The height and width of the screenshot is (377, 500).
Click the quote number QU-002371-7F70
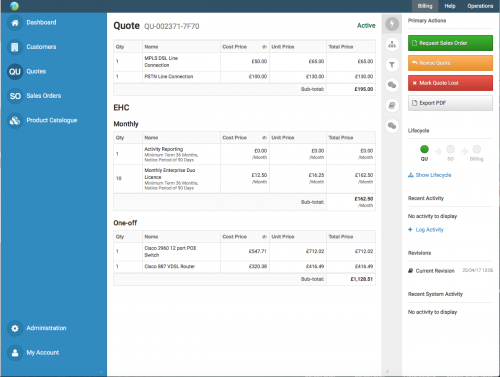pos(172,26)
